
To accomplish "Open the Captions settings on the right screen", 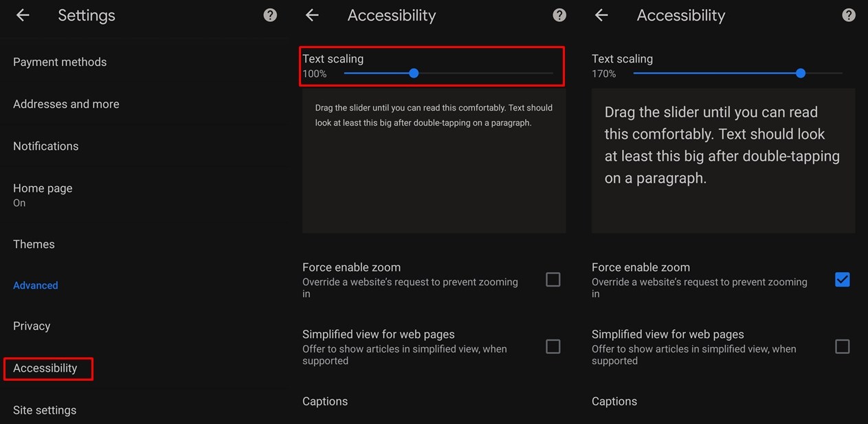I will click(x=614, y=401).
